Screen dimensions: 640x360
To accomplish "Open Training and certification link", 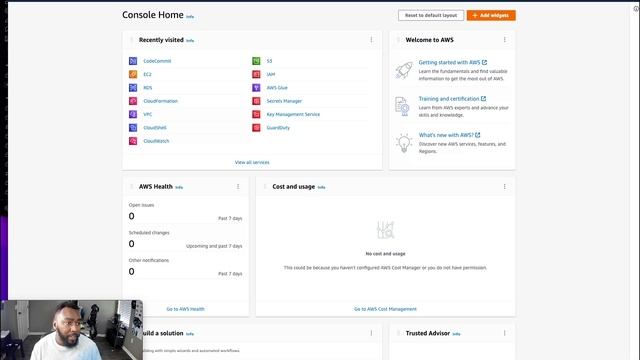I will point(452,99).
